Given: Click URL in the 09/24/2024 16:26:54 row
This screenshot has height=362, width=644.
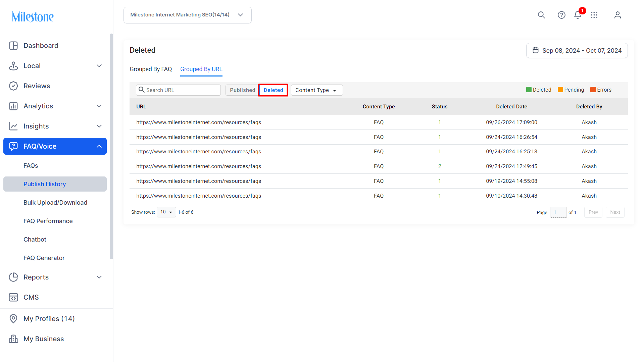Looking at the screenshot, I should 199,137.
